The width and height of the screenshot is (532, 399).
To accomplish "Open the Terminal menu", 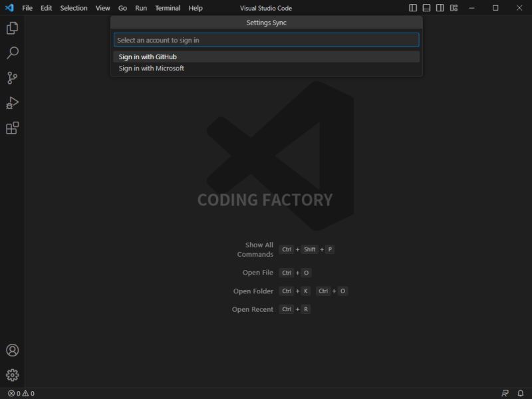I will point(168,8).
